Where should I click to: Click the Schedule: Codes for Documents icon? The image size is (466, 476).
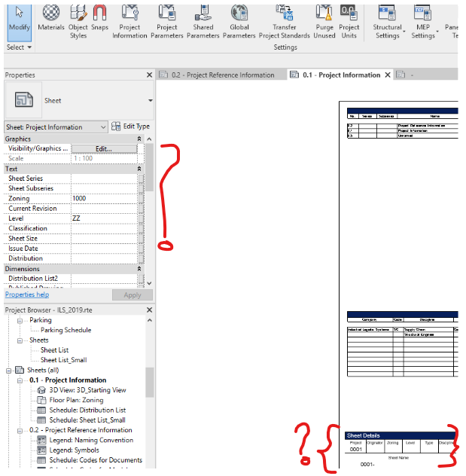point(41,460)
